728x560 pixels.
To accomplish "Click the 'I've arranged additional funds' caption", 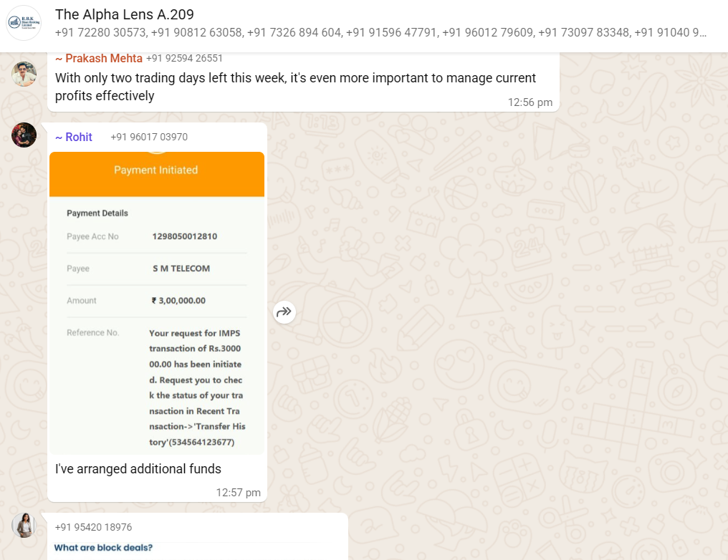I will (138, 469).
